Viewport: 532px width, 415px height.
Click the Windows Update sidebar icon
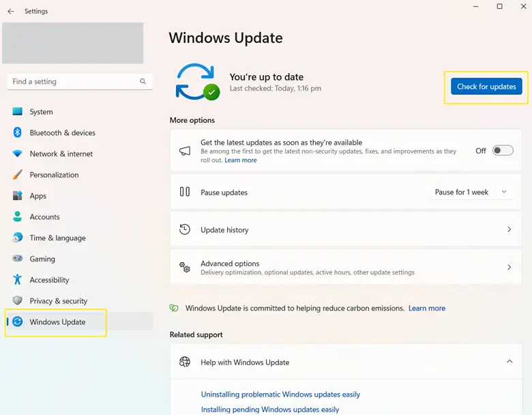(17, 321)
